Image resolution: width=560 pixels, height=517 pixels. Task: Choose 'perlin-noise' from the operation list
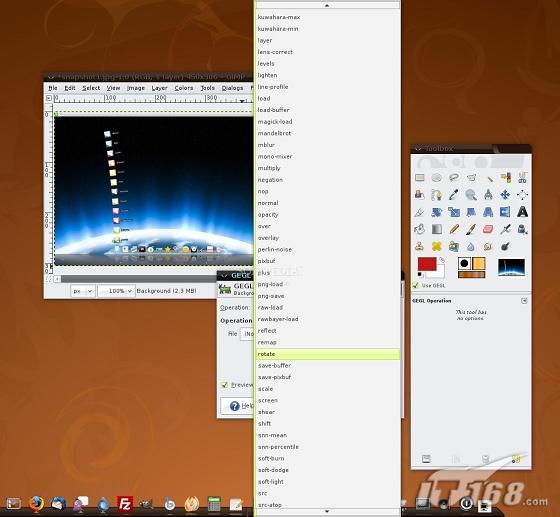(x=328, y=249)
